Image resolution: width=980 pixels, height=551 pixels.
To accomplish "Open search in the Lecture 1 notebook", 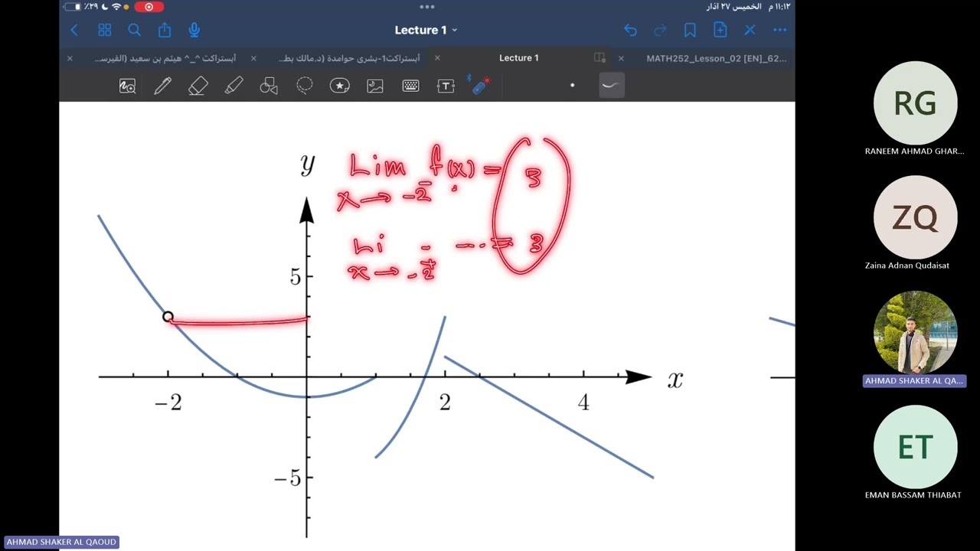I will (x=135, y=30).
